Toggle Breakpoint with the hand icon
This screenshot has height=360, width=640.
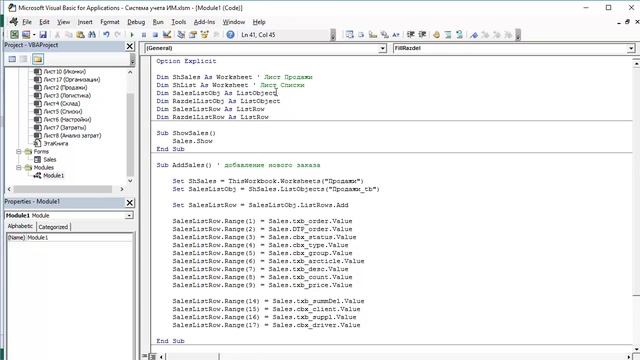click(436, 35)
